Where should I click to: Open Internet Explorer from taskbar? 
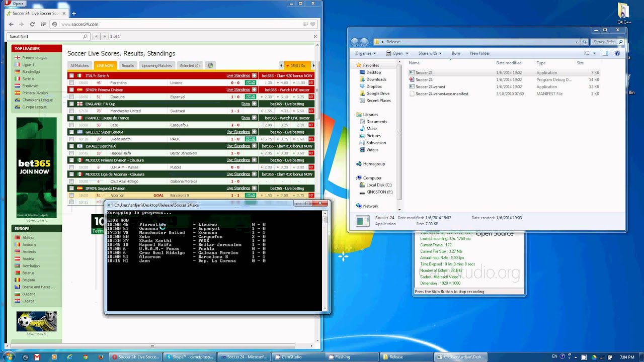click(70, 357)
